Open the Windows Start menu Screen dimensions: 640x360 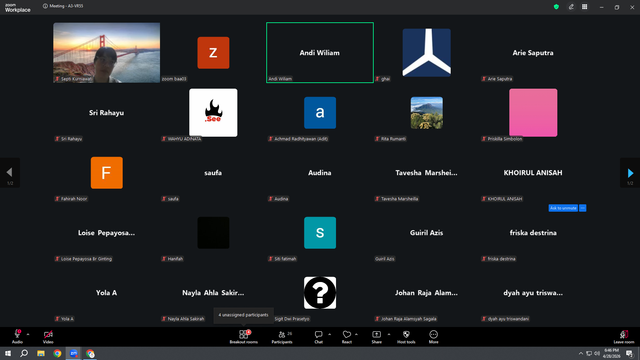click(x=8, y=353)
